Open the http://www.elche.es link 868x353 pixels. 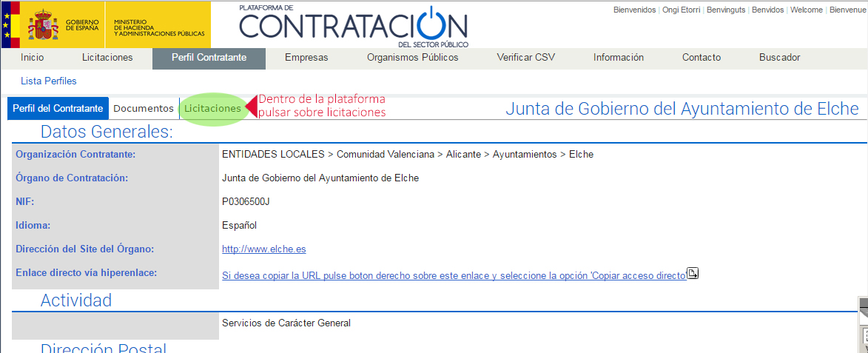click(x=264, y=249)
